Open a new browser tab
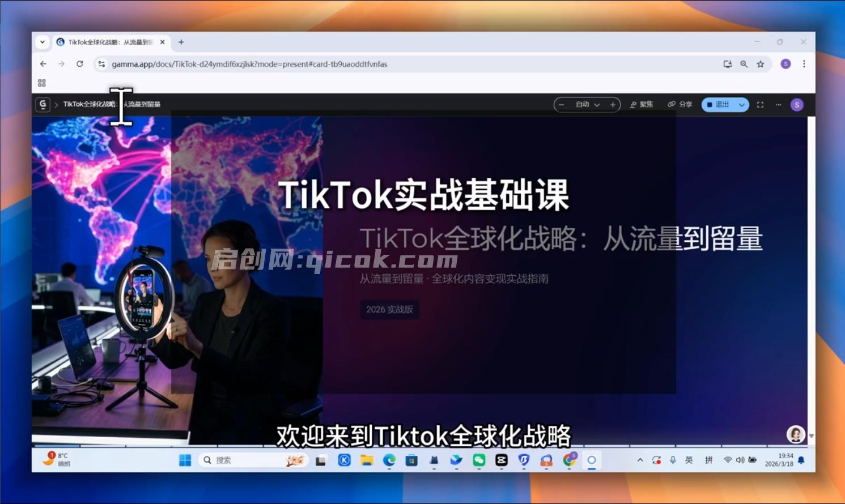This screenshot has height=504, width=845. [181, 42]
